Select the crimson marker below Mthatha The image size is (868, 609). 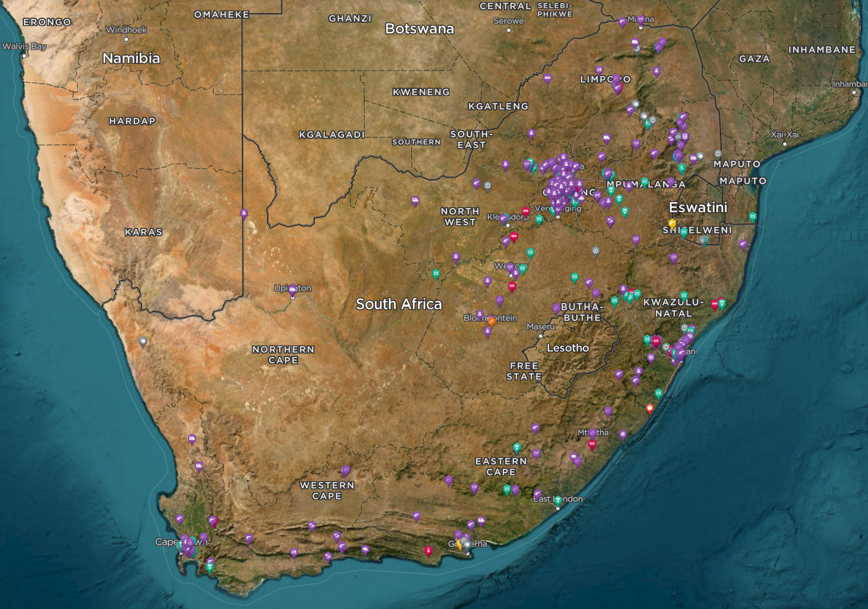coord(592,445)
